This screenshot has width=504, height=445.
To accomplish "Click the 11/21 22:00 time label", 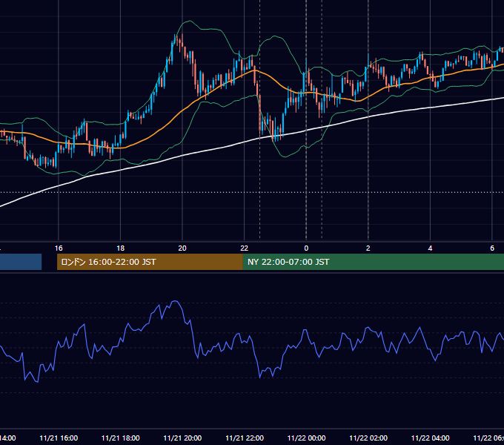I will [245, 438].
